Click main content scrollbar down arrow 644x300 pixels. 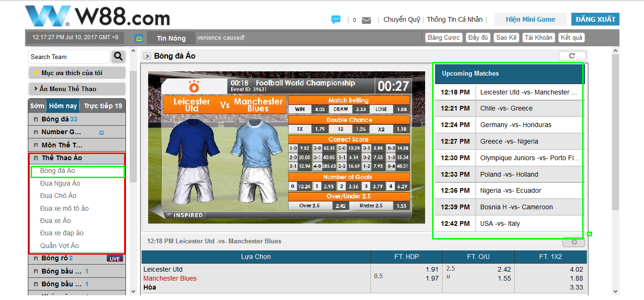pos(615,291)
